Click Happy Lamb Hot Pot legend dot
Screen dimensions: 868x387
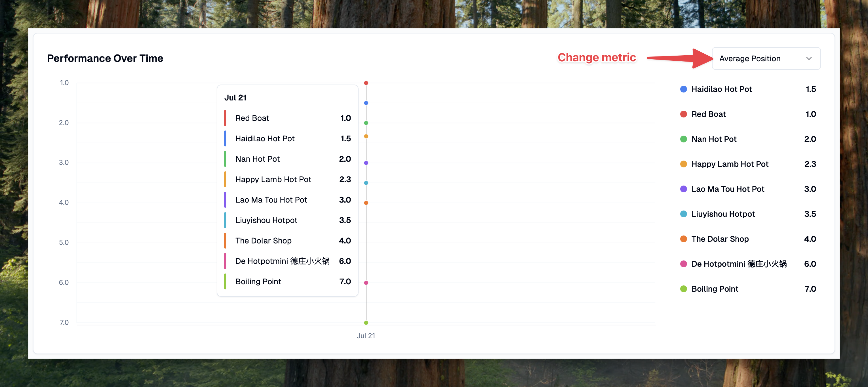coord(683,164)
